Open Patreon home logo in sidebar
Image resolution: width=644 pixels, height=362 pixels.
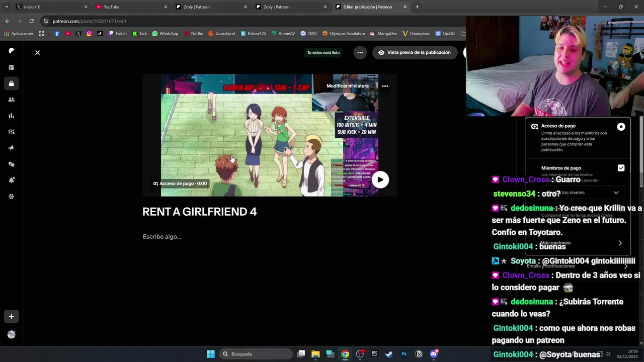11,51
